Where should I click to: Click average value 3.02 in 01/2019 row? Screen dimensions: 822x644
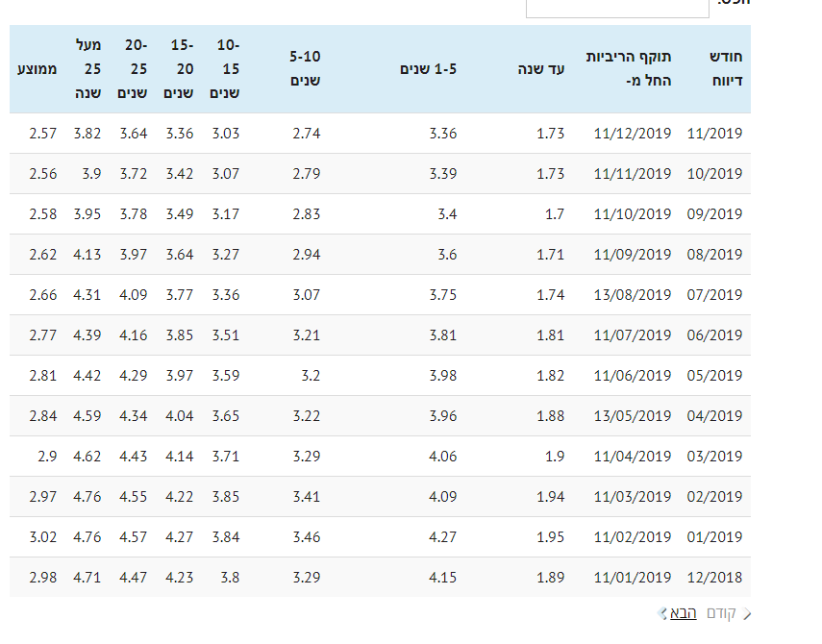point(43,537)
